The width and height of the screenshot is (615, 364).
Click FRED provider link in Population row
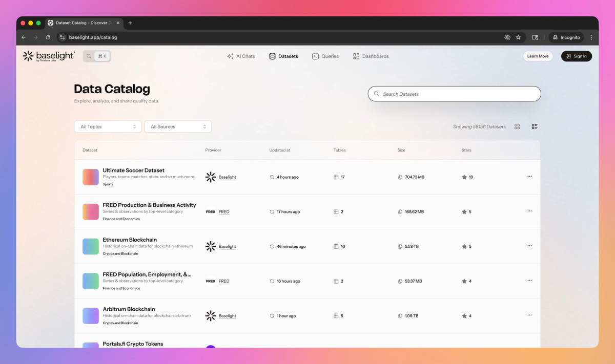(224, 281)
